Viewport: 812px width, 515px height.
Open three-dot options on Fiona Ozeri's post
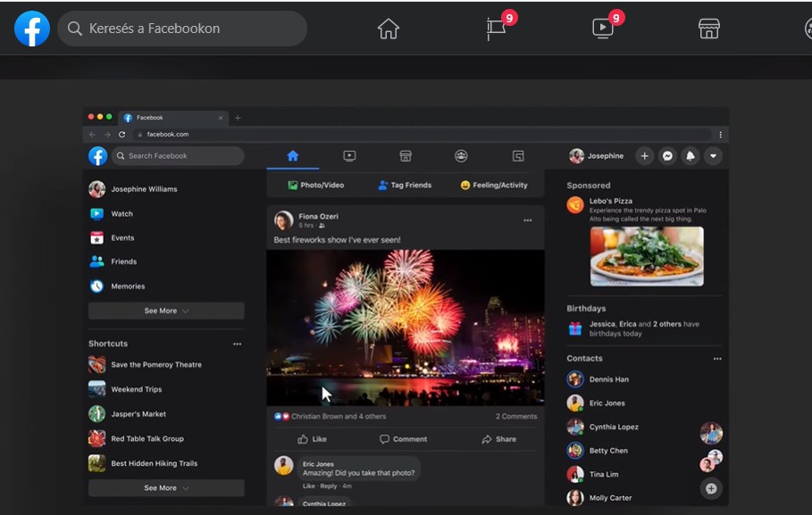(x=527, y=220)
